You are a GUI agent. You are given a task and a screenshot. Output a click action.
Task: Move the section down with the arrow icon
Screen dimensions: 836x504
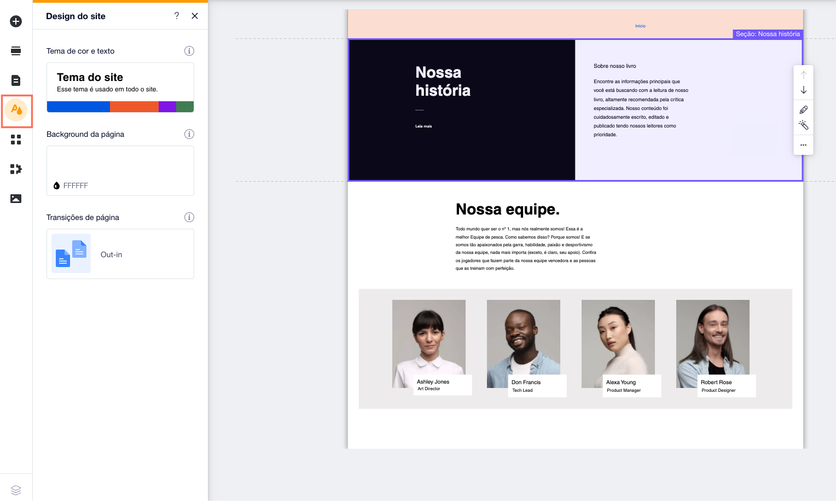pyautogui.click(x=803, y=90)
